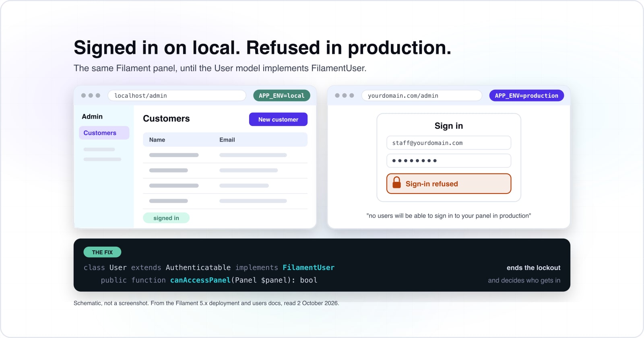Click the APP_ENV=production badge
Screen dimensions: 644x338
click(x=526, y=96)
